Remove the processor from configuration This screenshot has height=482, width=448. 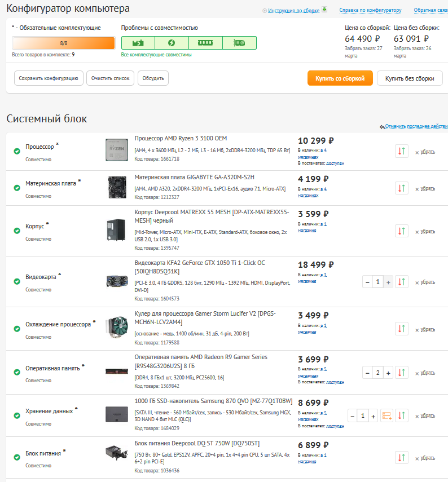[x=425, y=152]
